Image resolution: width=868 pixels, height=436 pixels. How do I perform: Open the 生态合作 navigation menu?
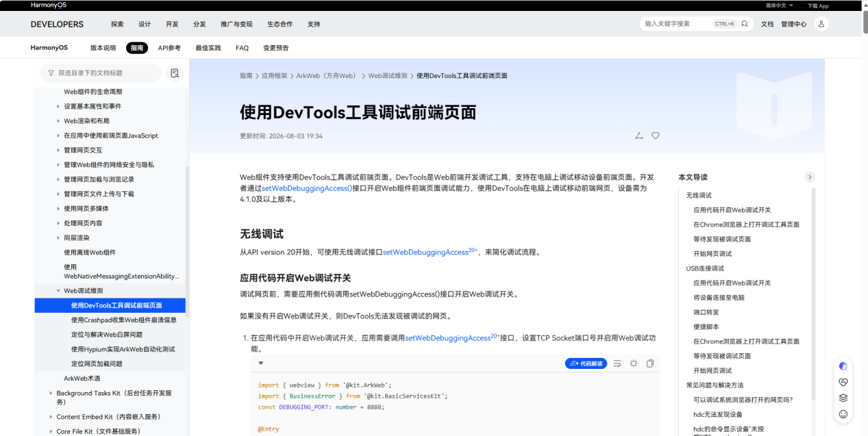(x=280, y=24)
